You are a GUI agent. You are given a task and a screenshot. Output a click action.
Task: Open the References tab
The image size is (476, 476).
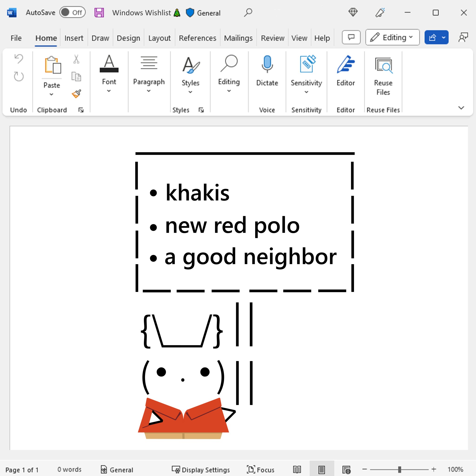coord(197,38)
